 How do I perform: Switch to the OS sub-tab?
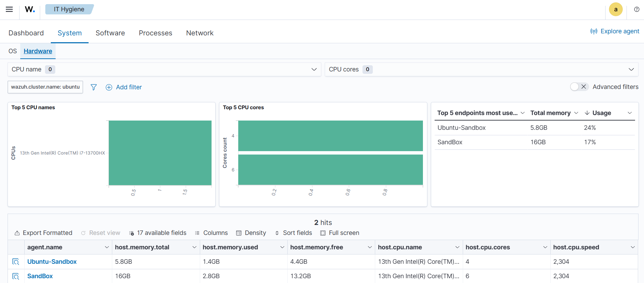pos(13,51)
